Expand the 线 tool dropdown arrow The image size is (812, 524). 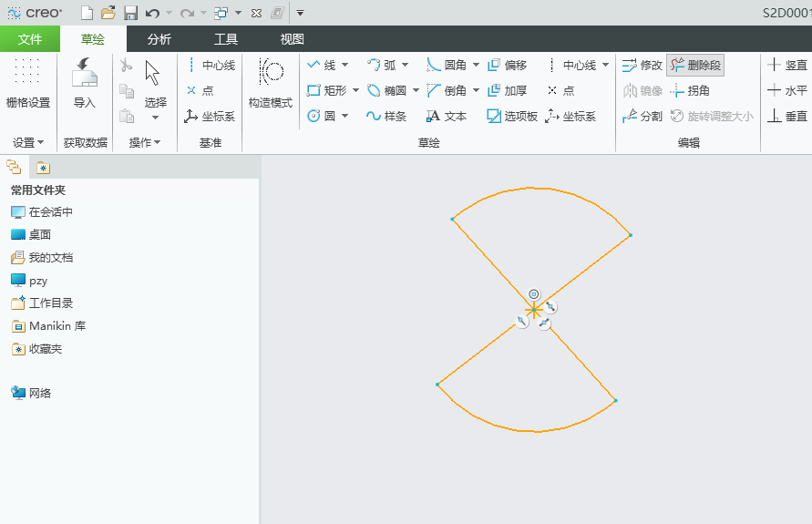344,66
